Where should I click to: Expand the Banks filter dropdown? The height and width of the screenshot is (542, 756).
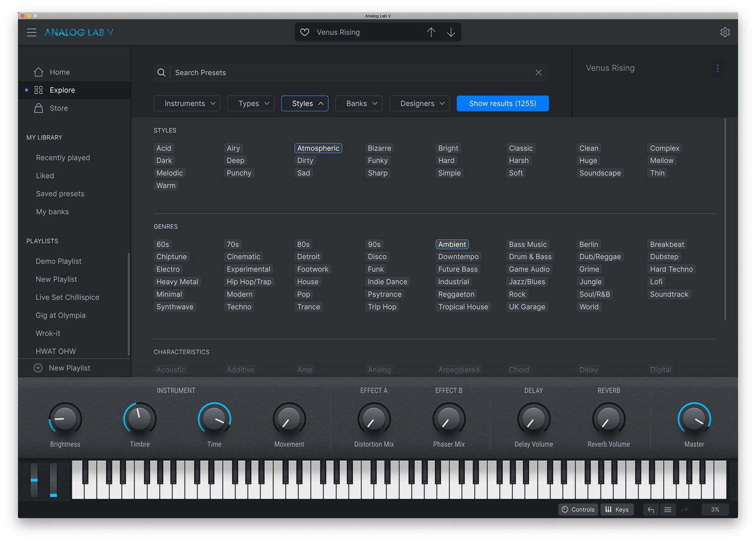(358, 103)
